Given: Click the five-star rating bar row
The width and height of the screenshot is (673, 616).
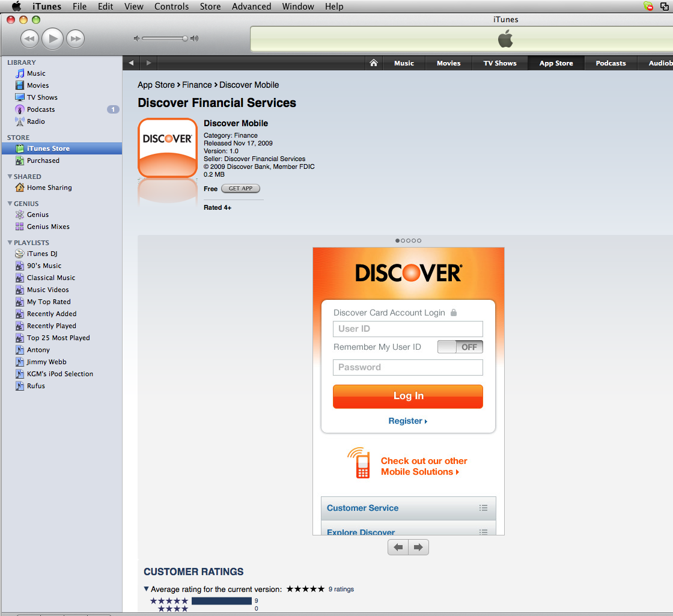Looking at the screenshot, I should (204, 600).
